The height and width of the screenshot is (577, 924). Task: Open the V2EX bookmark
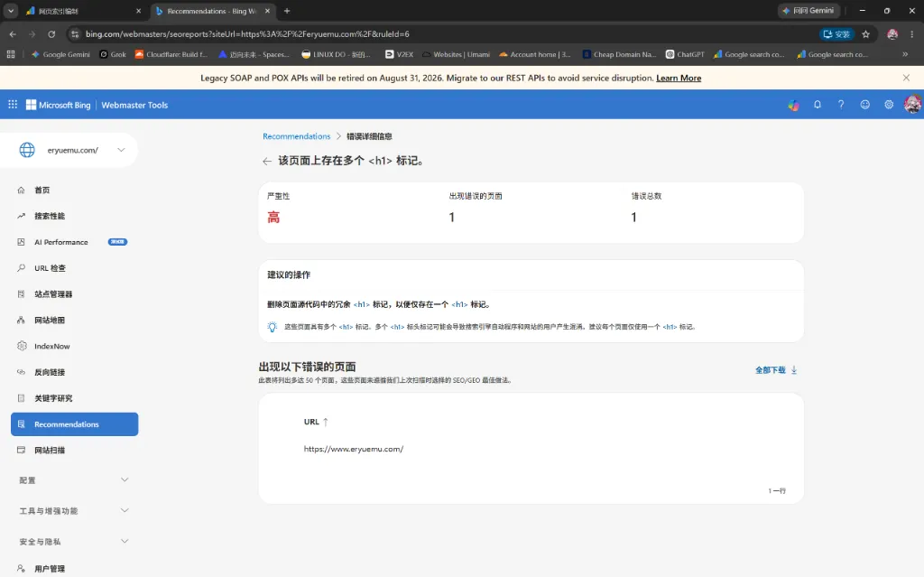click(x=400, y=54)
